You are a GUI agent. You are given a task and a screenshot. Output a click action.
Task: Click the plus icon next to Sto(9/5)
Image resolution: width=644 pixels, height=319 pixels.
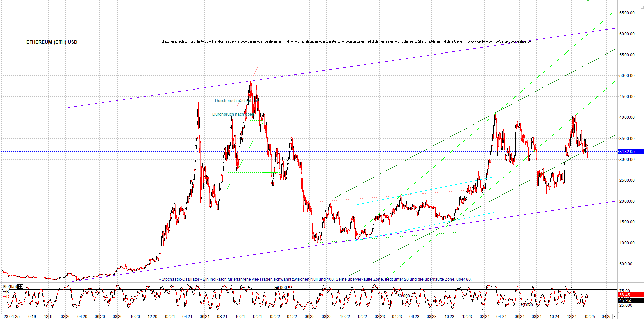pyautogui.click(x=21, y=287)
